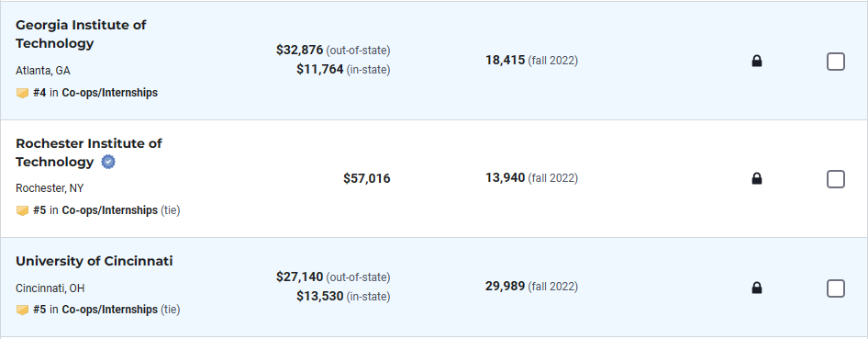Click the lock icon in Georgia Tech row

coord(757,61)
